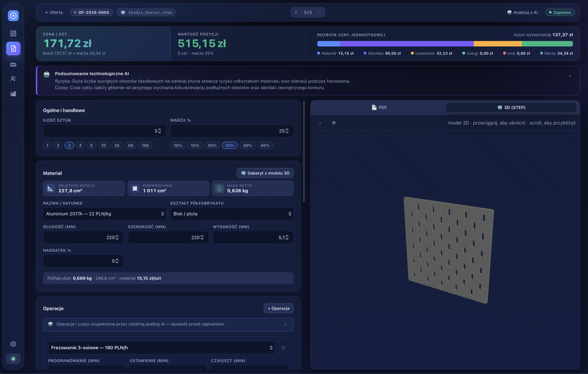Set margin preset to 40%

[x=265, y=145]
